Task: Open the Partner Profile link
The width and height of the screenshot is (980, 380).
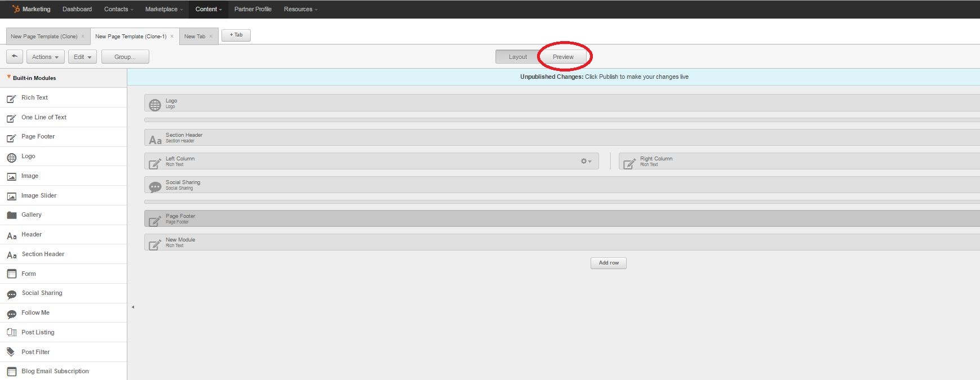Action: tap(253, 9)
